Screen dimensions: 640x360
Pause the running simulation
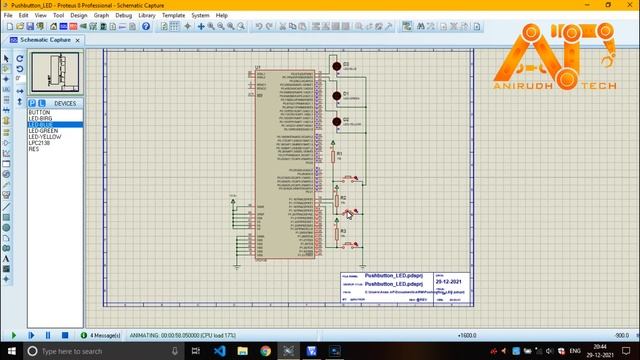[x=48, y=335]
